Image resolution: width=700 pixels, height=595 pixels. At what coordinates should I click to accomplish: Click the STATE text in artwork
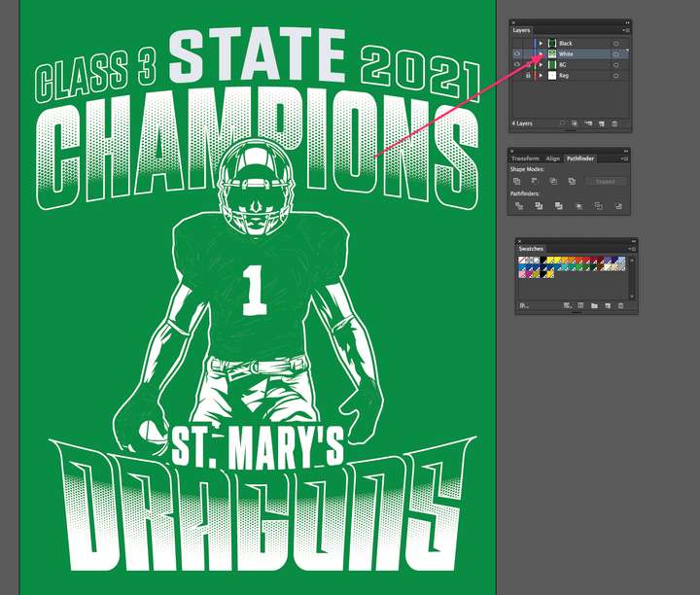point(257,54)
